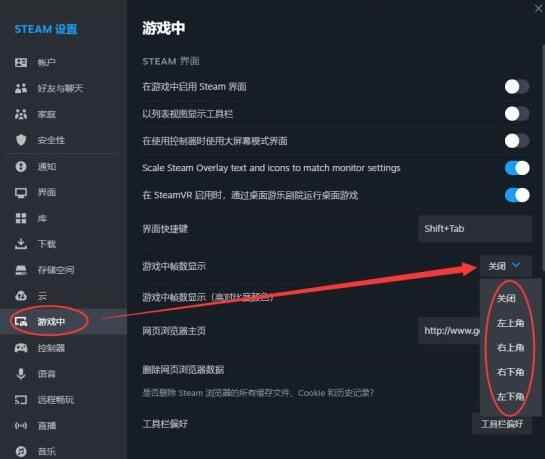This screenshot has height=459, width=545.
Task: Select the 控制器 controller icon
Action: [21, 348]
